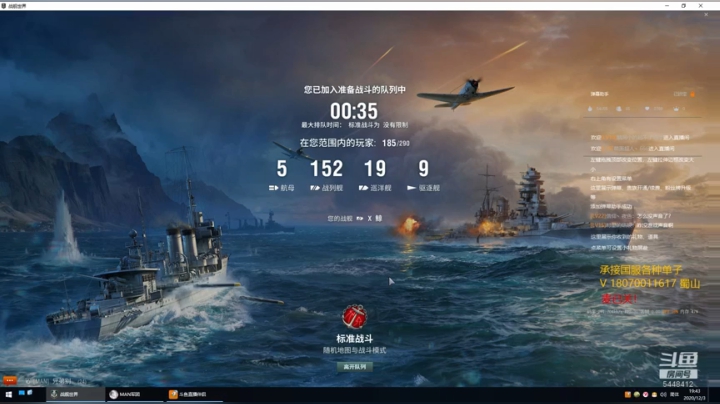Click the battleship count 152

click(x=326, y=168)
